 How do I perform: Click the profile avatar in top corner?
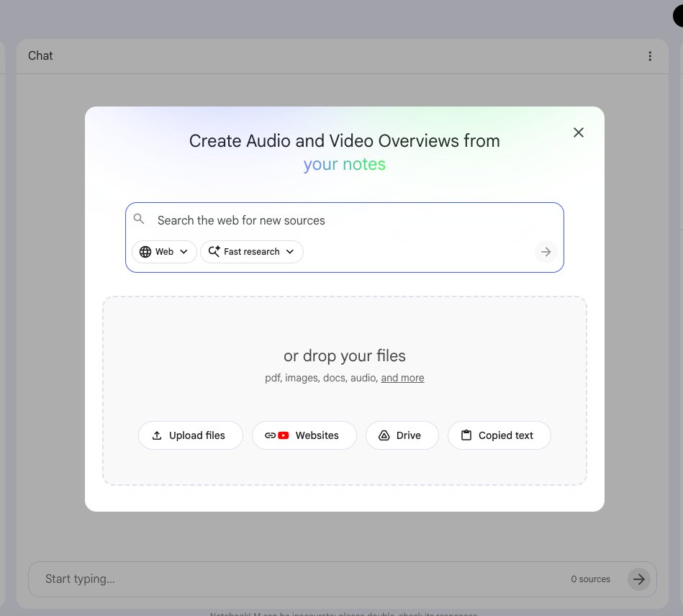679,16
